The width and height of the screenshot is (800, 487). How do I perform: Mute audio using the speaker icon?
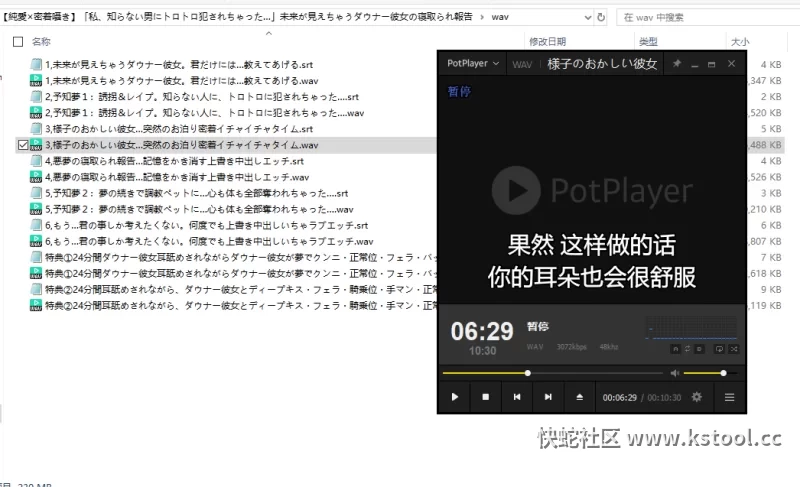tap(674, 373)
